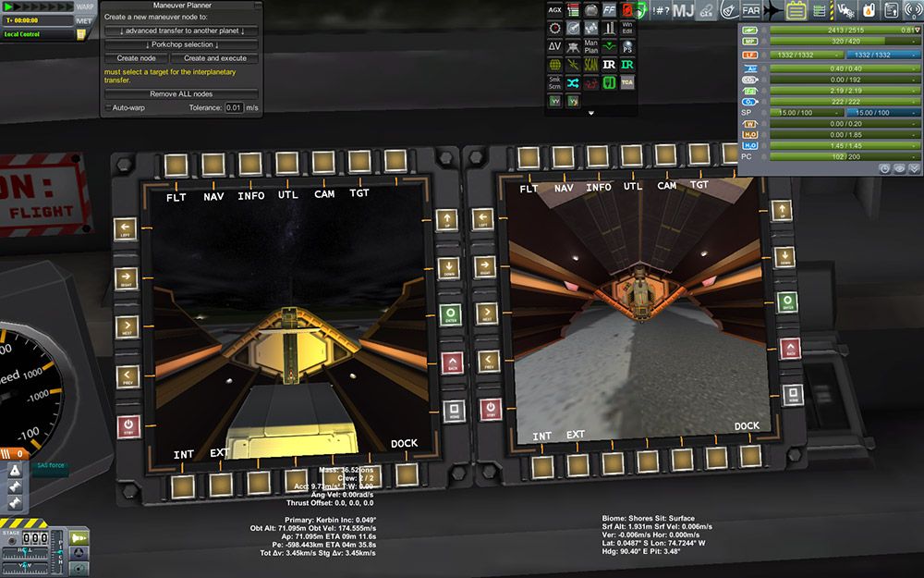Collapse resource panel with double-chevron button
924x578 pixels.
click(x=914, y=168)
